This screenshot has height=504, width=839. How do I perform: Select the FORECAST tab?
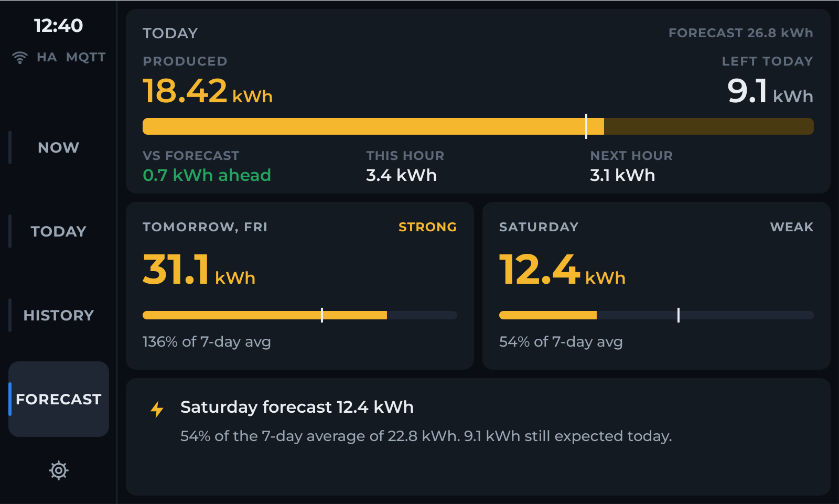59,399
